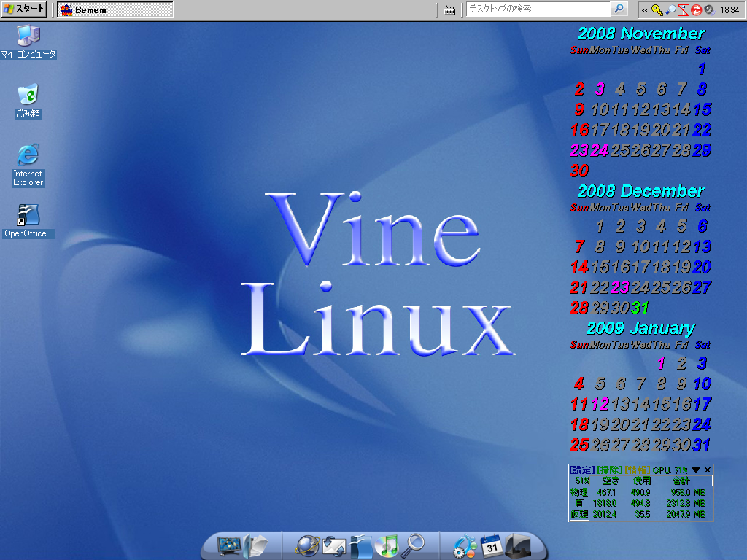Select magenta December 23 on calendar

coord(620,287)
